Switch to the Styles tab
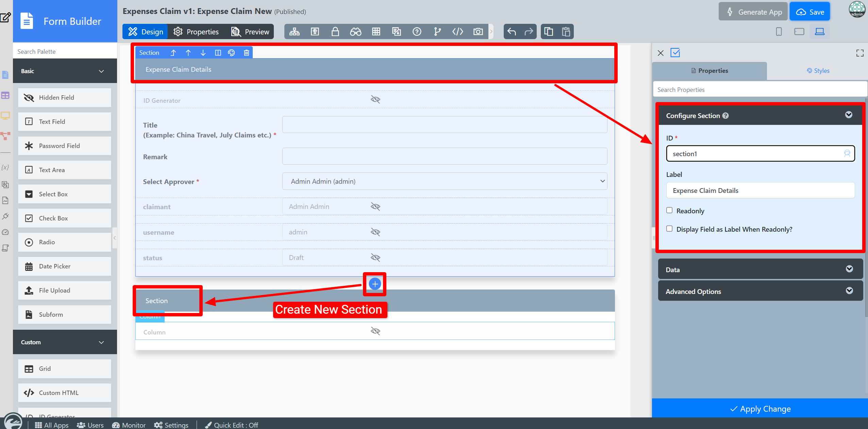The height and width of the screenshot is (429, 868). coord(818,71)
